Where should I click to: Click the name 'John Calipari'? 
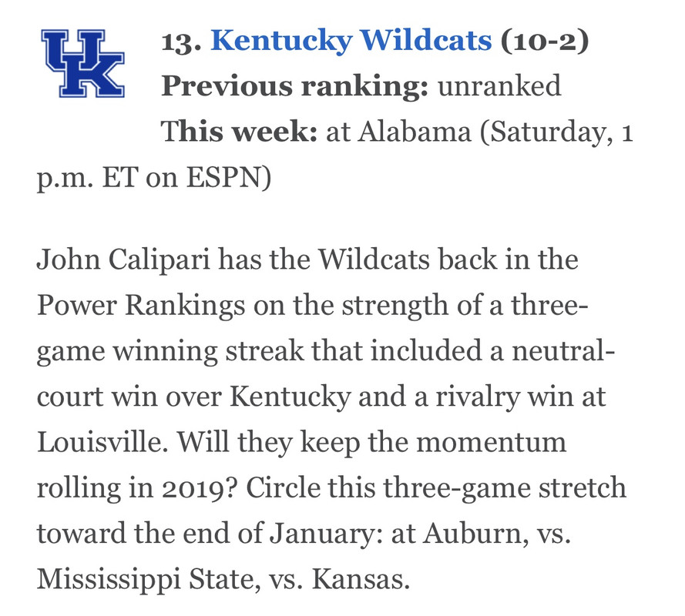pos(123,259)
